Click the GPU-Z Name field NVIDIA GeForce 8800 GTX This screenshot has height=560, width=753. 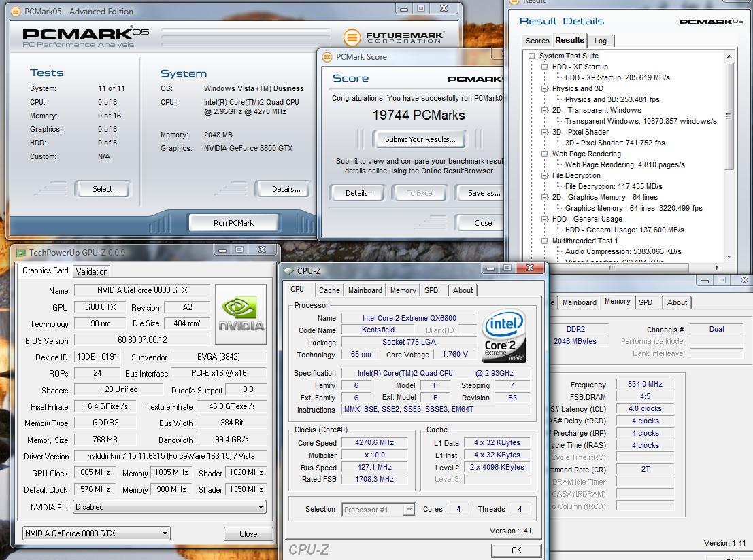pos(142,290)
